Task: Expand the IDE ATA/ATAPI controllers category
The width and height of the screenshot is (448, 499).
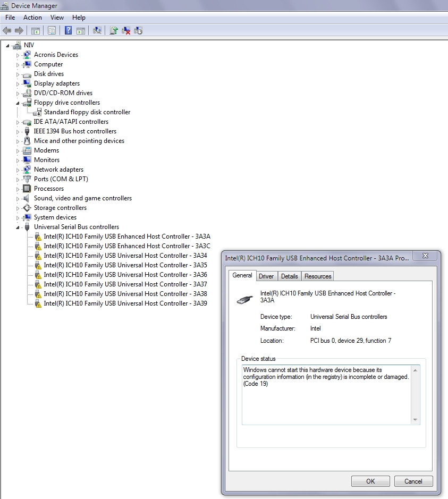Action: [18, 122]
